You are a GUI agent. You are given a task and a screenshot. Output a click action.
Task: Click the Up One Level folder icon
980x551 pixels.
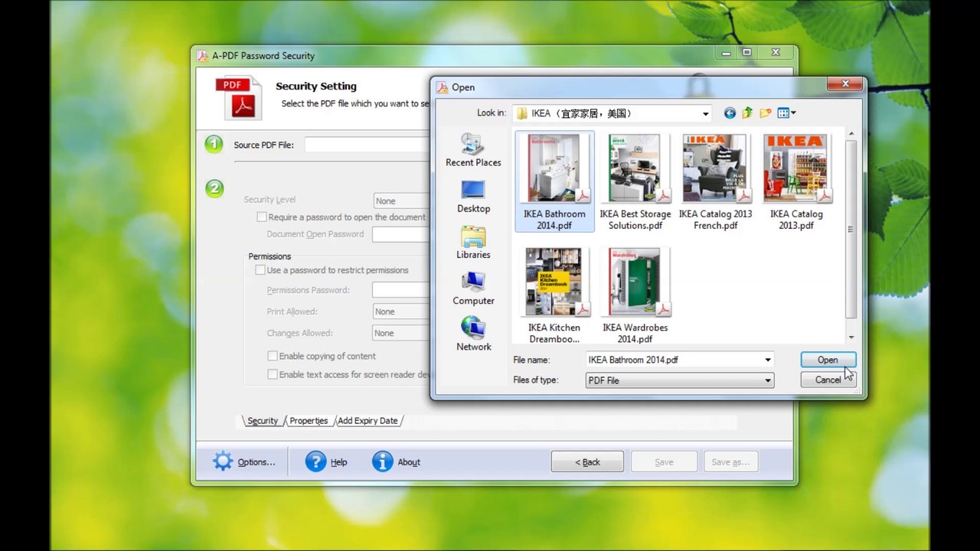747,113
